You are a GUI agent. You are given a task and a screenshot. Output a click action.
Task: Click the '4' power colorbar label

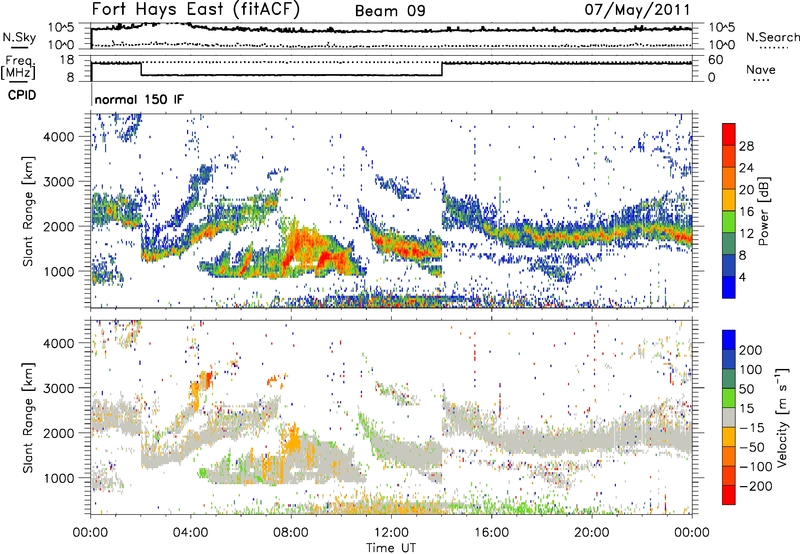pyautogui.click(x=742, y=277)
